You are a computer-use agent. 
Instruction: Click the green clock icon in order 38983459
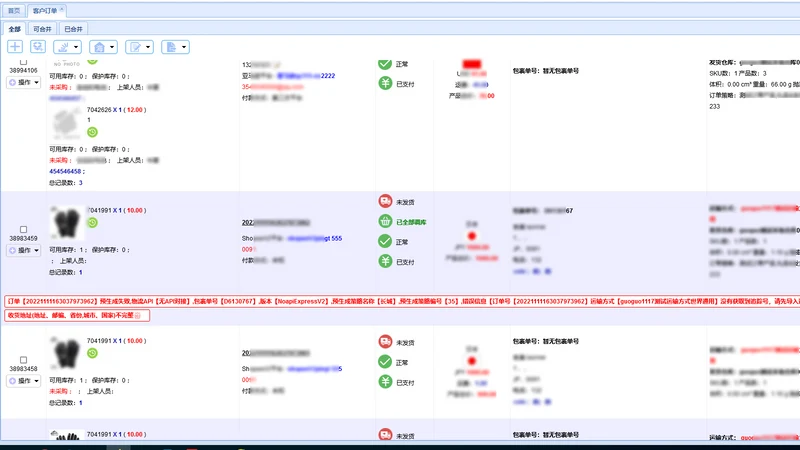click(92, 222)
